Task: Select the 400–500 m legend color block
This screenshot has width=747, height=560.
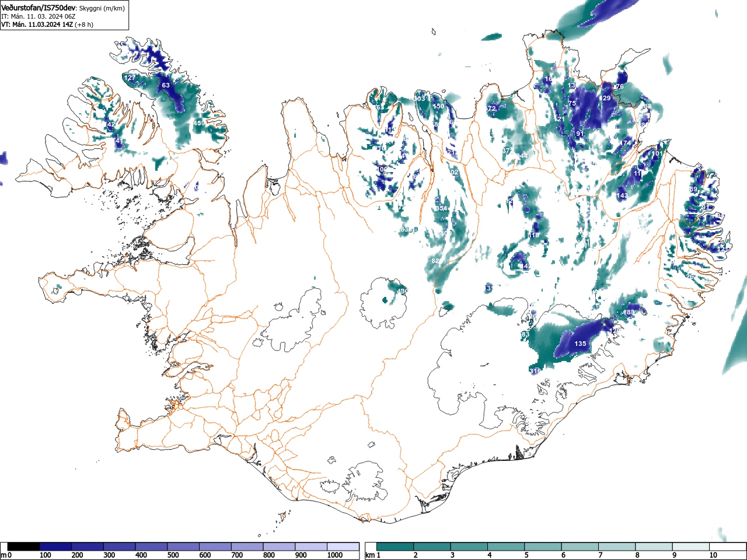Action: coord(152,547)
